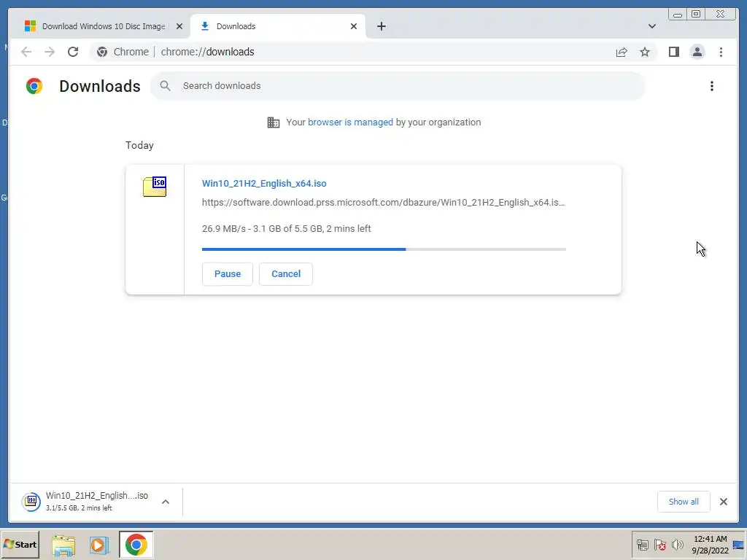
Task: Select the Downloads tab
Action: (278, 26)
